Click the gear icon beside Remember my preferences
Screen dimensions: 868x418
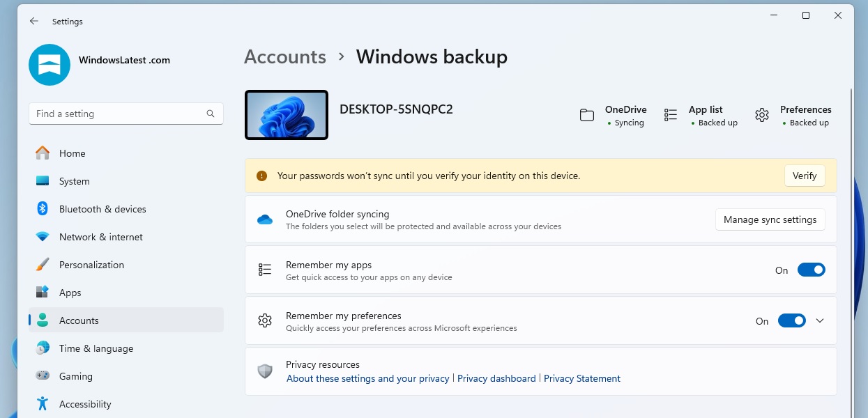tap(265, 320)
